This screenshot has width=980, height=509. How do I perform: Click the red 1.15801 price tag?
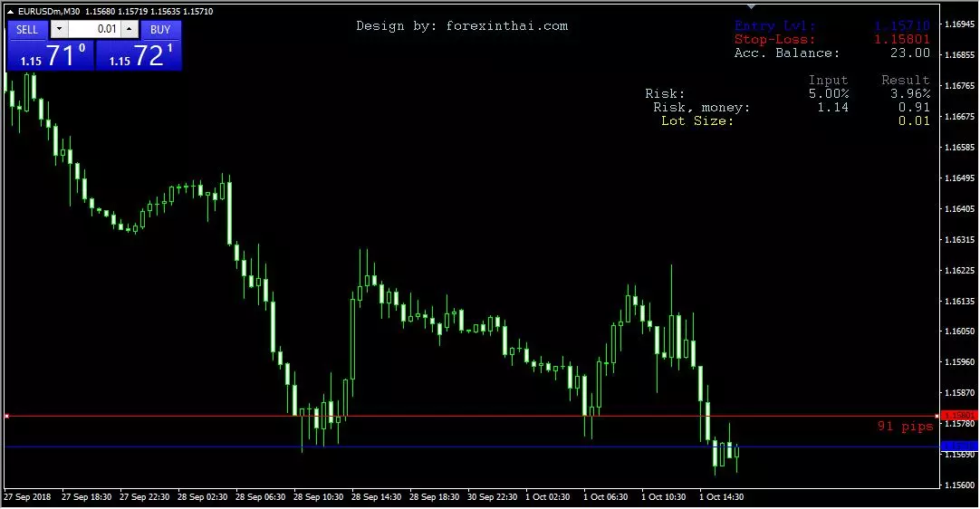click(959, 415)
